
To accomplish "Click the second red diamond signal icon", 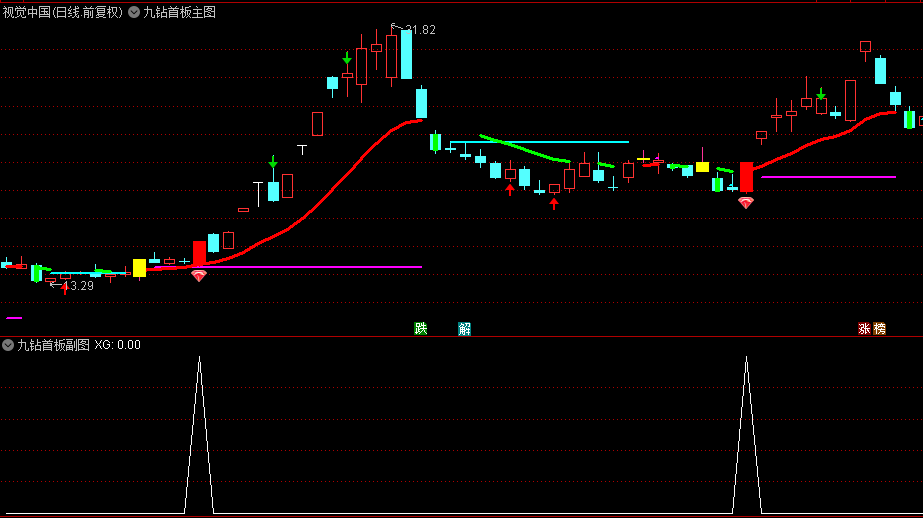I will tap(746, 203).
